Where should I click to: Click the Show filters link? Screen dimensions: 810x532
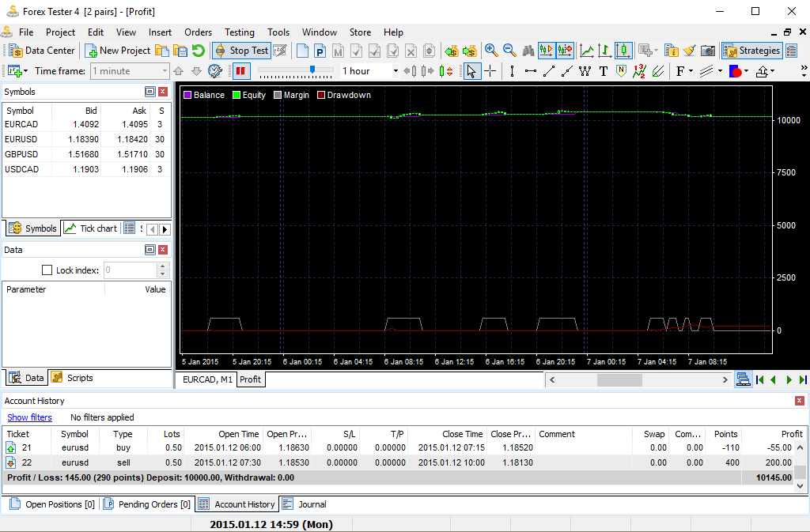[29, 417]
